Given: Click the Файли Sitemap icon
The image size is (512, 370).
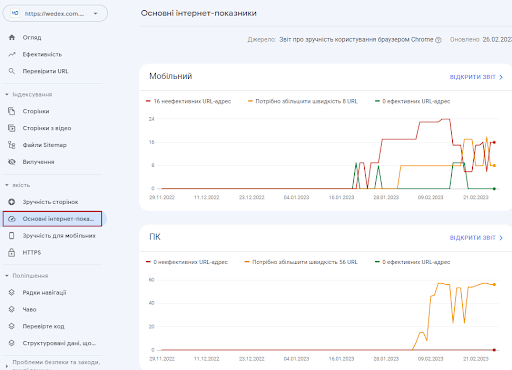Looking at the screenshot, I should (x=12, y=145).
